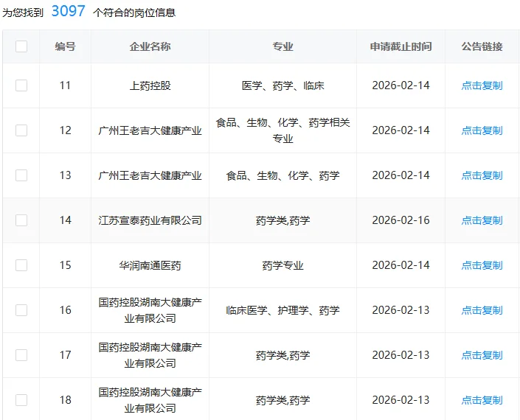
Task: Click major cell 医学、药学、临床
Action: pyautogui.click(x=283, y=85)
